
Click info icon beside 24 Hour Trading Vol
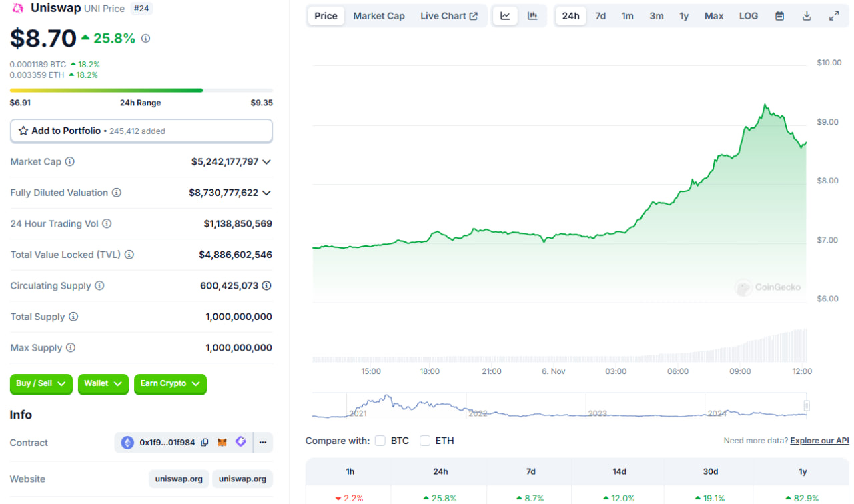107,224
